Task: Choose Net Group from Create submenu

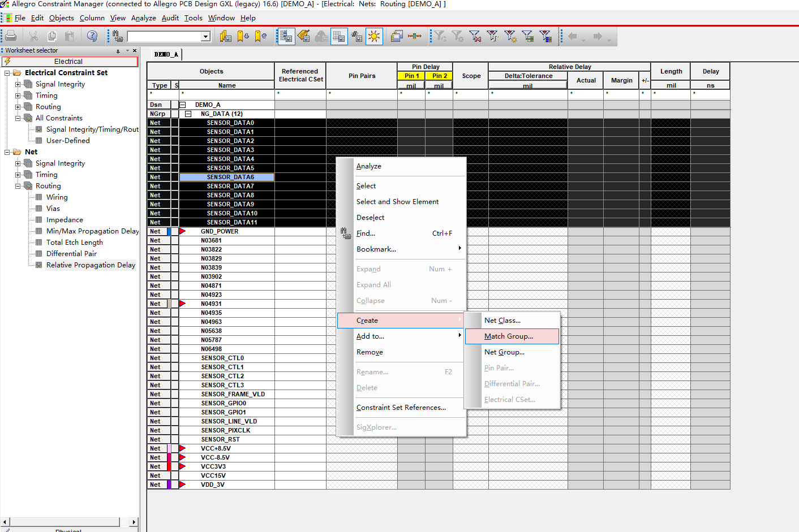Action: 512,352
